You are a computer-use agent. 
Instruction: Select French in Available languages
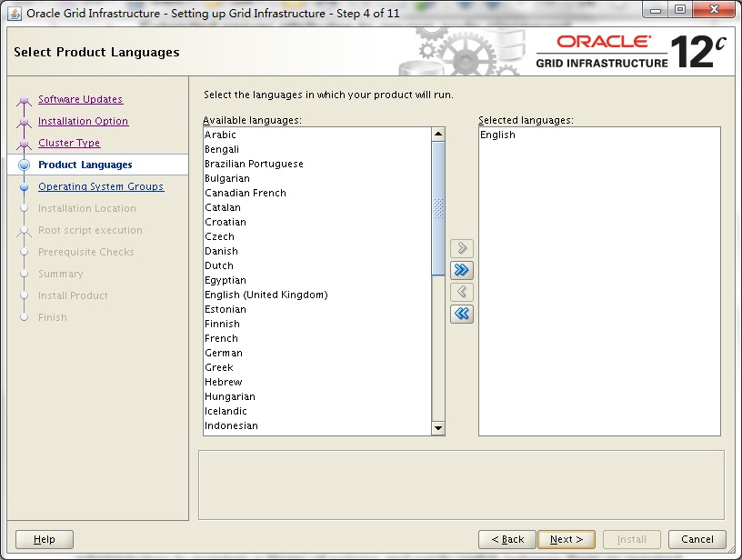(317, 339)
